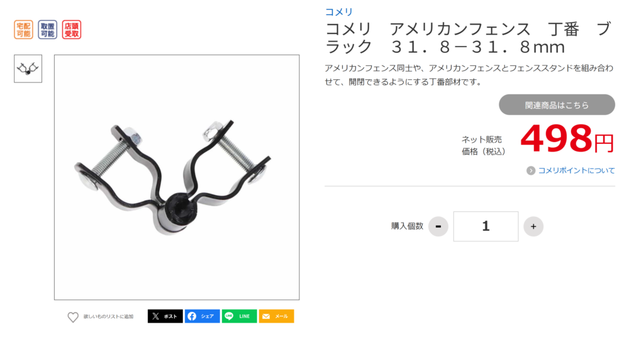
Task: Click the 店頭受取 red badge icon
Action: pyautogui.click(x=72, y=30)
